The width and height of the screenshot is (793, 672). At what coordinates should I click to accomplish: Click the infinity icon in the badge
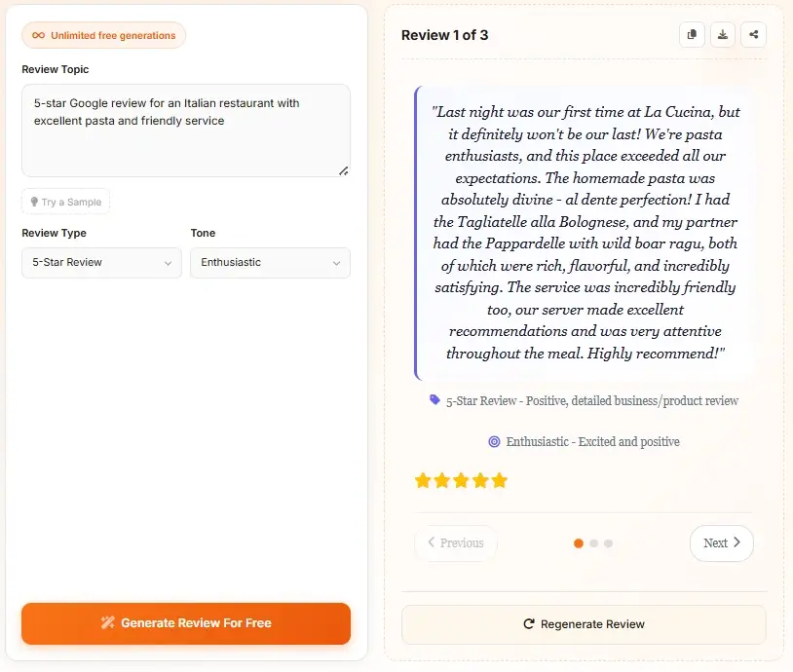[x=38, y=36]
